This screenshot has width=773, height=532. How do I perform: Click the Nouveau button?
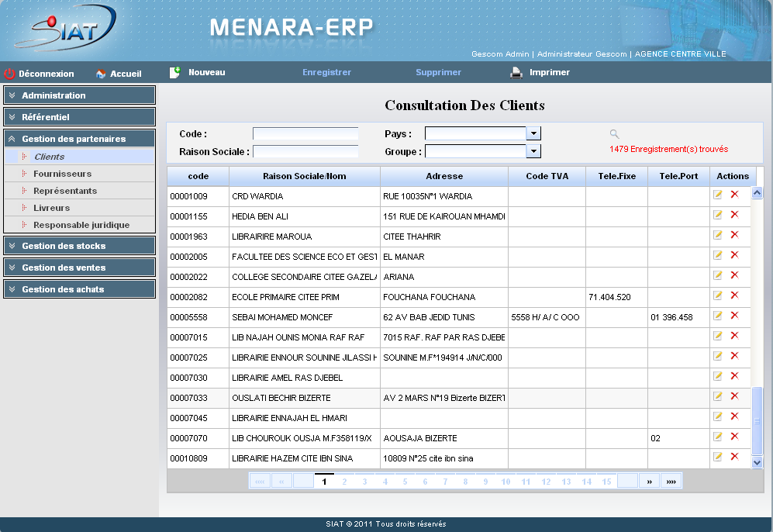point(197,72)
